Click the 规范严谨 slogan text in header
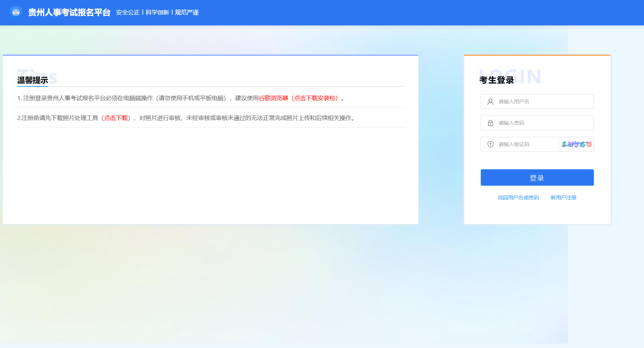The height and width of the screenshot is (348, 644). click(187, 13)
